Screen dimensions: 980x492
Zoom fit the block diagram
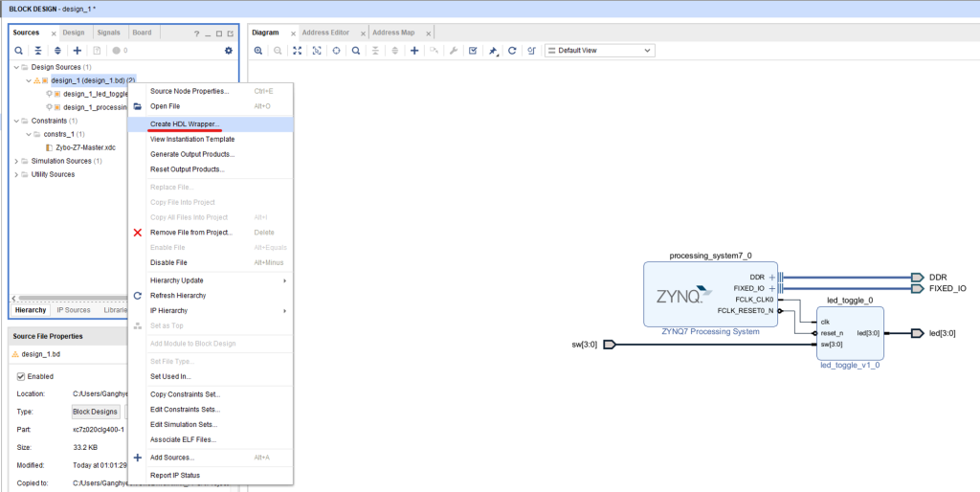tap(297, 51)
